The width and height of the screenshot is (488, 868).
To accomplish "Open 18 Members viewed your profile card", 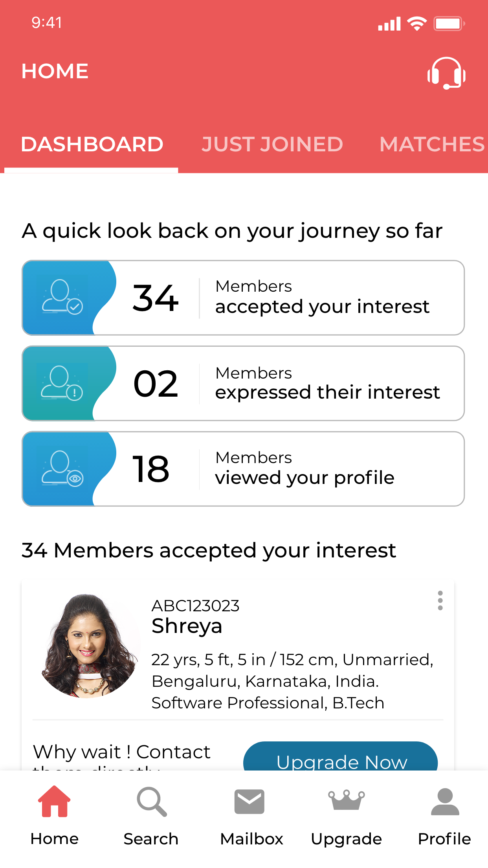I will pos(243,469).
